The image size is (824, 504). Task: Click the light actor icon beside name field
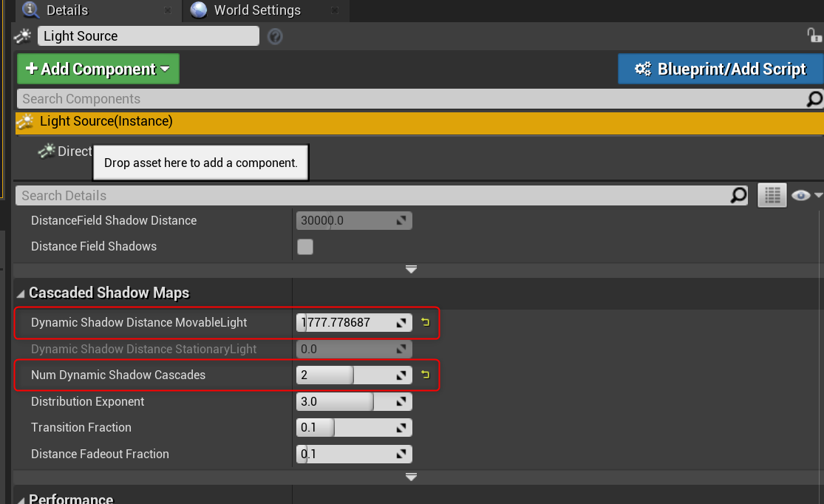click(23, 35)
